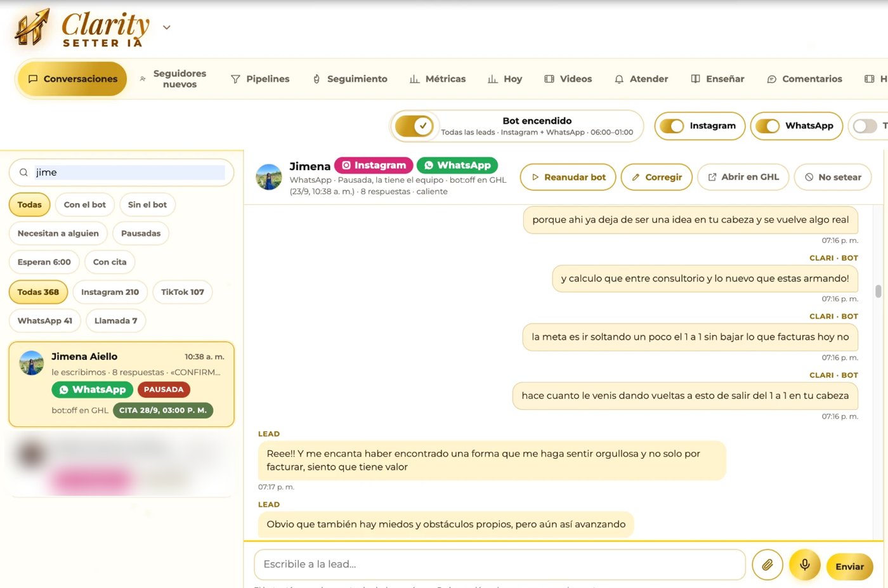Open the Pipelines tab
Viewport: 888px width, 588px height.
click(260, 79)
